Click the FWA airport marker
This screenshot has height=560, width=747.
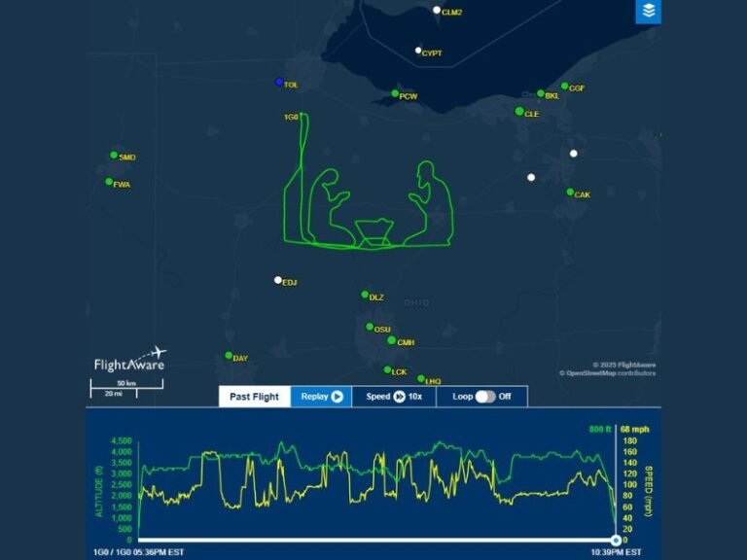pos(109,182)
